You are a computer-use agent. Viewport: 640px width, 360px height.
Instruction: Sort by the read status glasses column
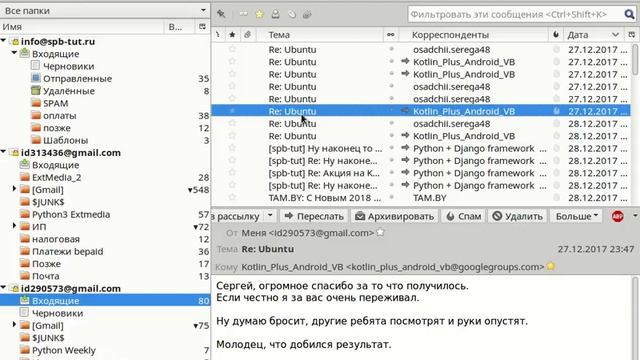tap(391, 35)
